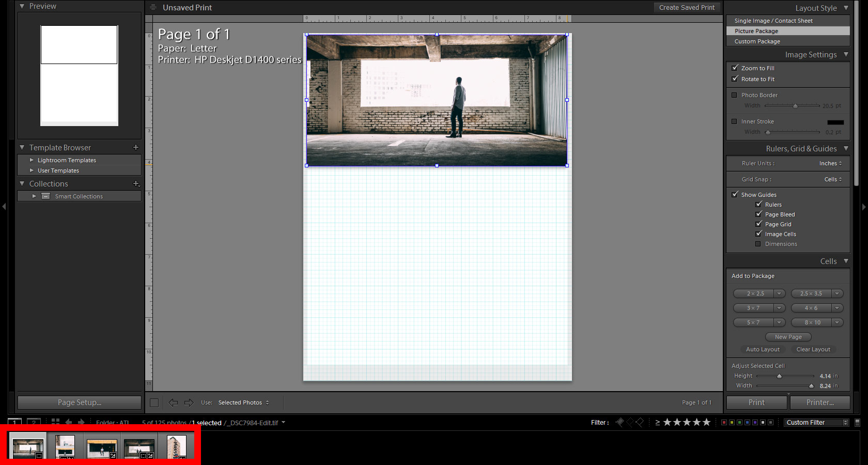This screenshot has height=465, width=868.
Task: Set filter rating to the first star
Action: [667, 422]
